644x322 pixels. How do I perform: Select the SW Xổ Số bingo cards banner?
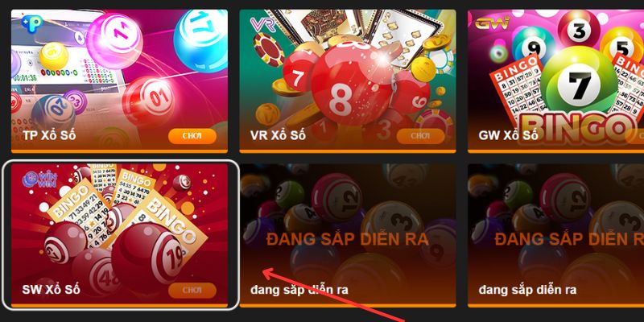pos(119,235)
